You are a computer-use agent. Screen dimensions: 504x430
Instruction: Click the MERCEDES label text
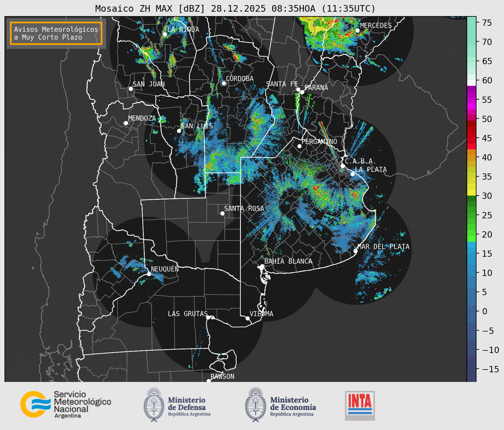tap(376, 25)
